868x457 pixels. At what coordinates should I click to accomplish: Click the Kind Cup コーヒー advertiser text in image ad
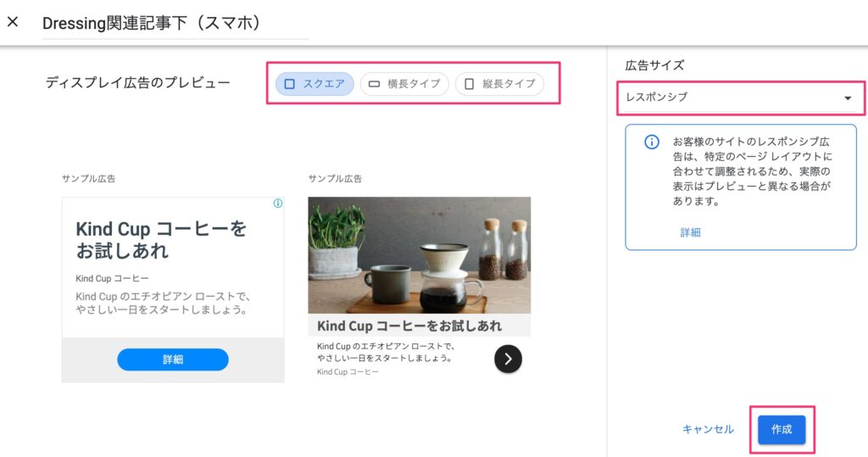[x=348, y=371]
